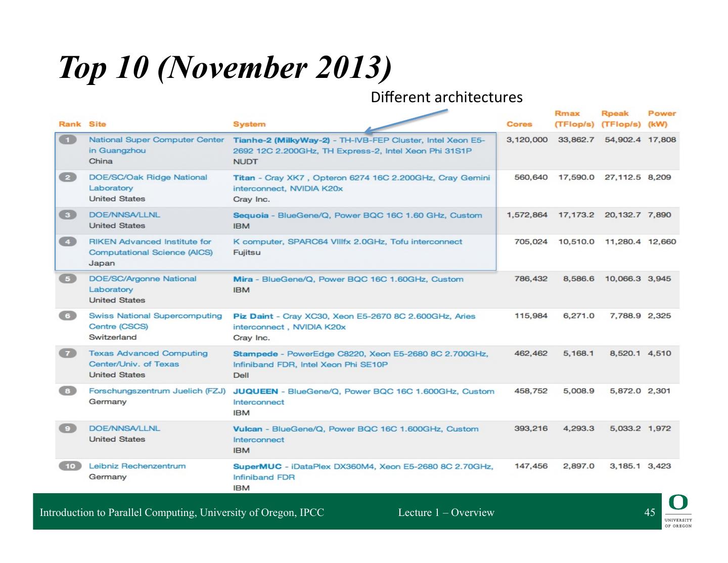Select the 17,590.0 Rmax value

coord(576,177)
